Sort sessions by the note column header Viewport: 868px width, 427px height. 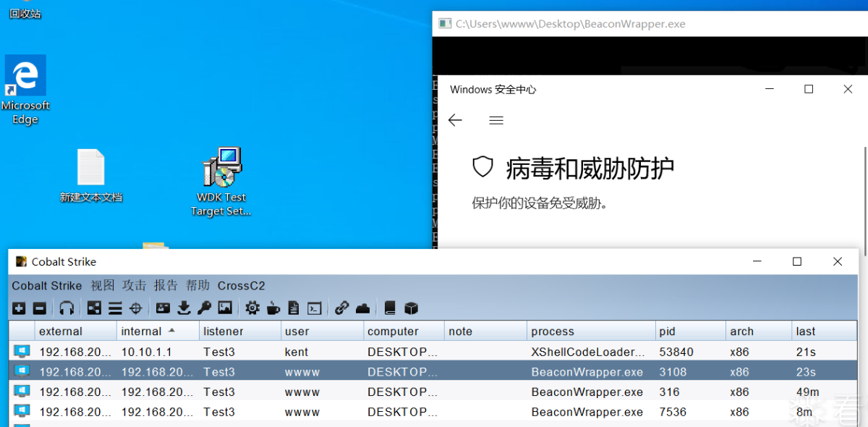(485, 331)
